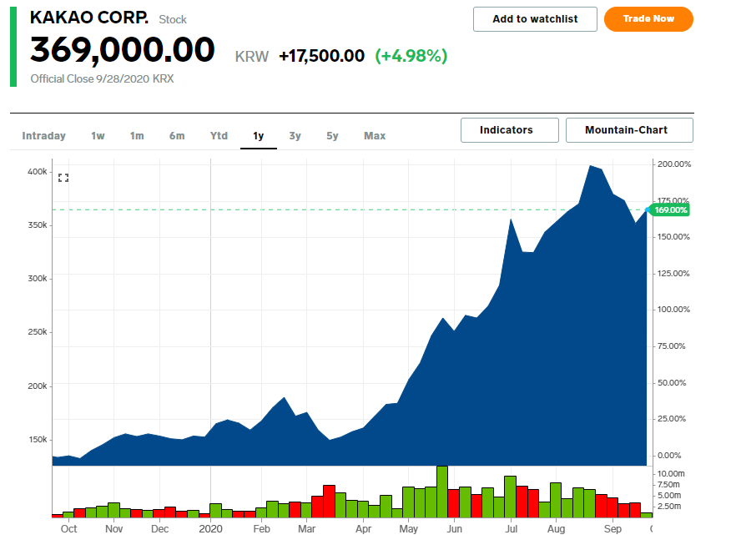Viewport: 736px width, 560px height.
Task: Click the KRW currency label
Action: (x=252, y=57)
